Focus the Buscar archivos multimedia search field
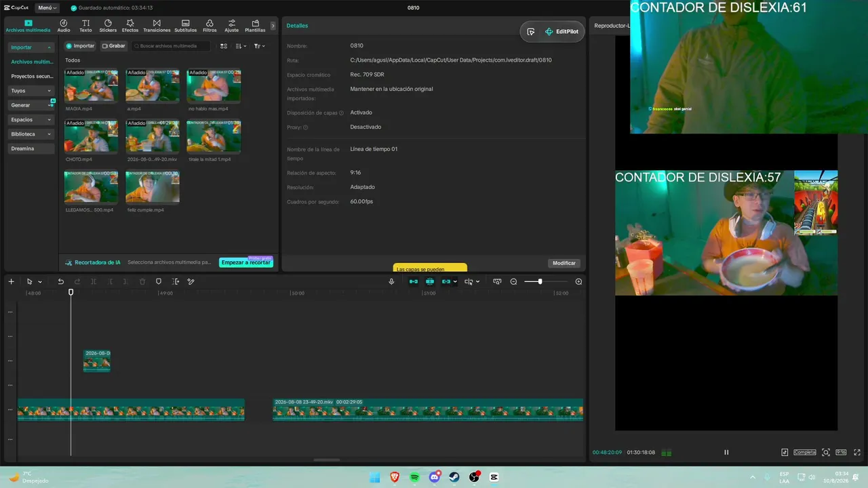This screenshot has height=488, width=868. [171, 46]
